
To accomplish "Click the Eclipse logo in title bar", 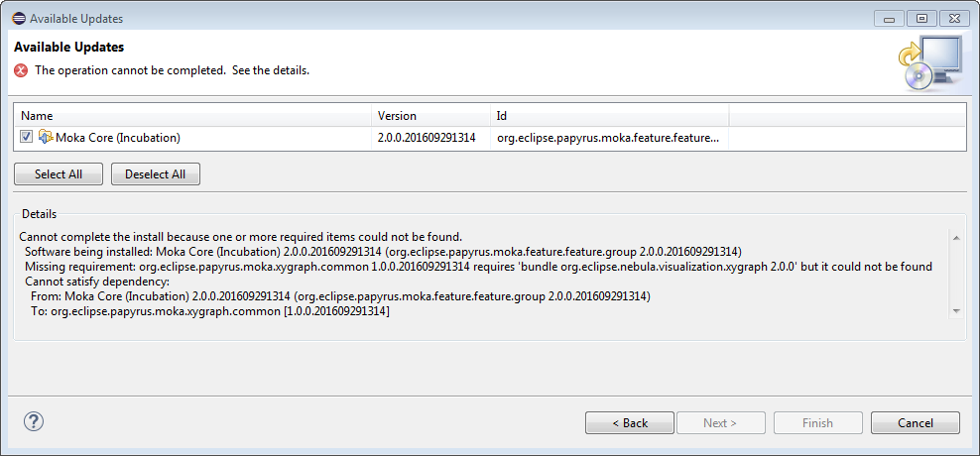I will coord(19,19).
